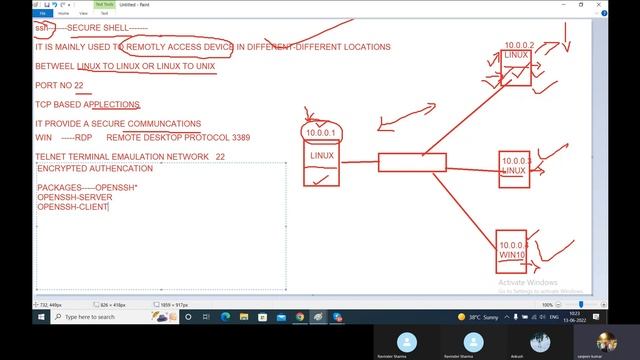Image resolution: width=640 pixels, height=360 pixels.
Task: Launch Microsoft Edge from the taskbar
Action: tap(225, 317)
